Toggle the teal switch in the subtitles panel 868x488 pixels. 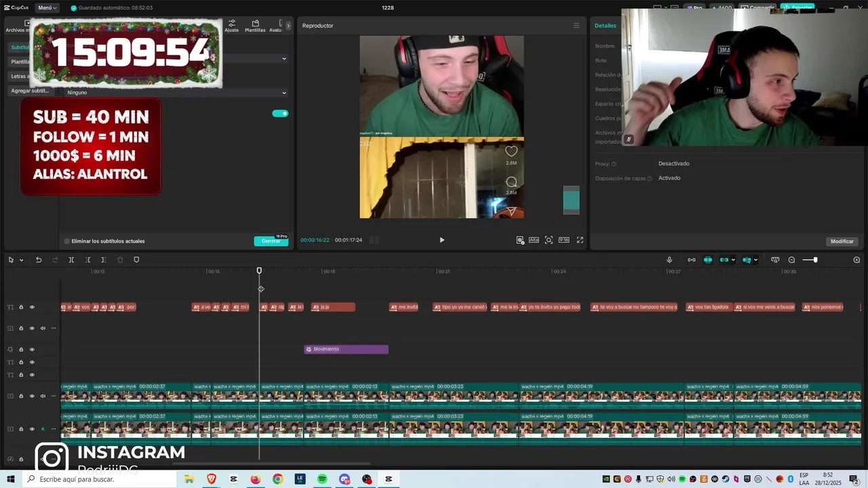coord(280,113)
